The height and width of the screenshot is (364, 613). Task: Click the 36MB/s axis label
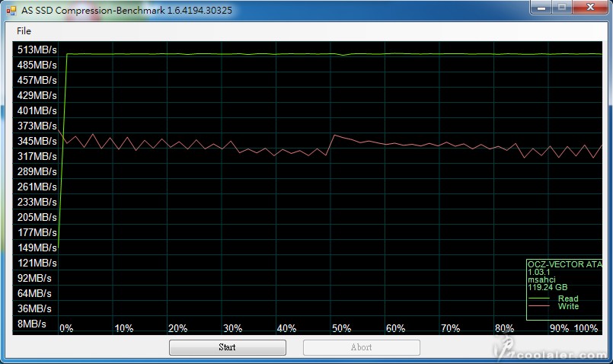pyautogui.click(x=34, y=309)
